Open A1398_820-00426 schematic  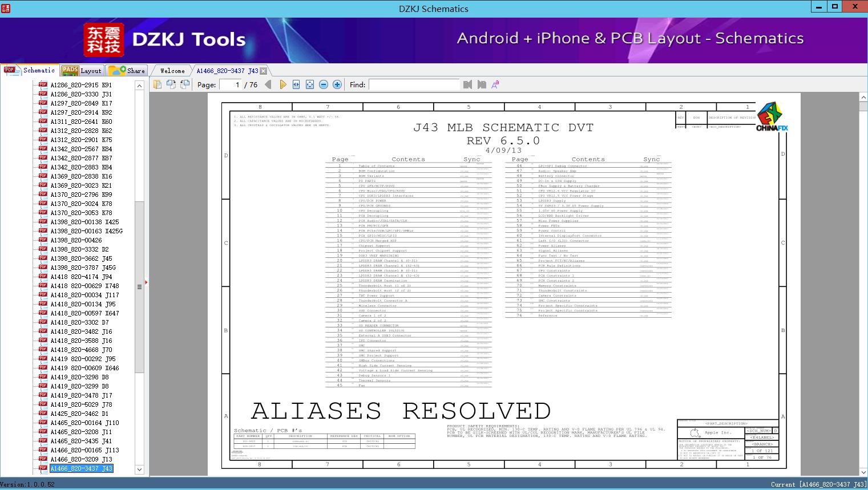pos(76,240)
